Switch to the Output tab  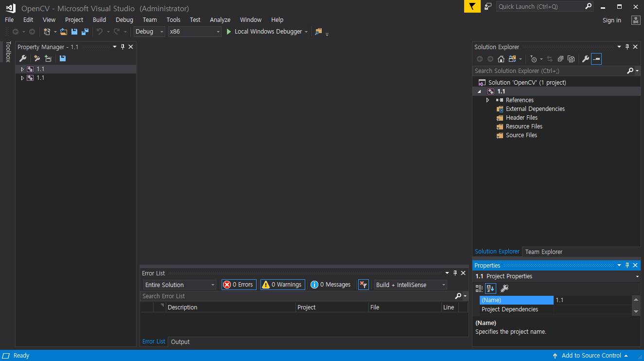180,342
